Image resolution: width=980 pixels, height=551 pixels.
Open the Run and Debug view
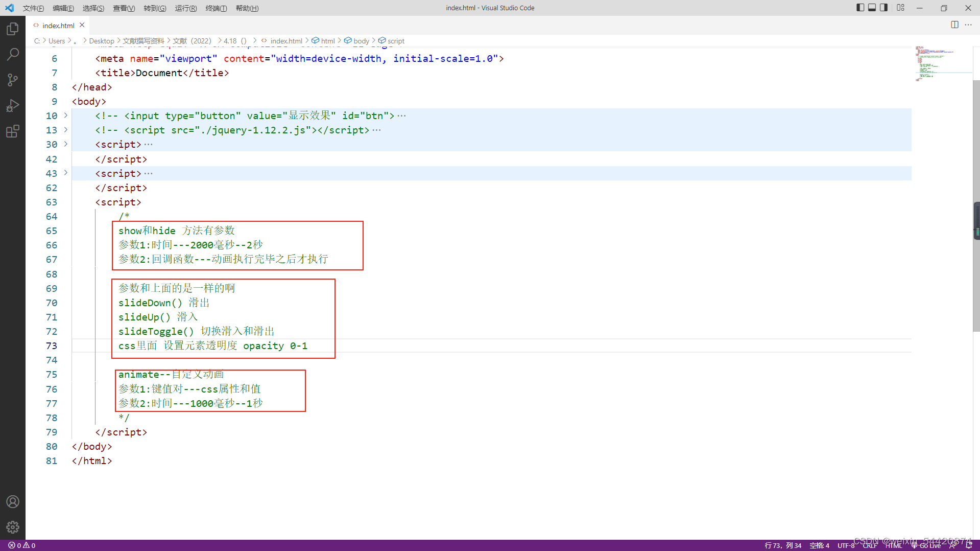12,105
